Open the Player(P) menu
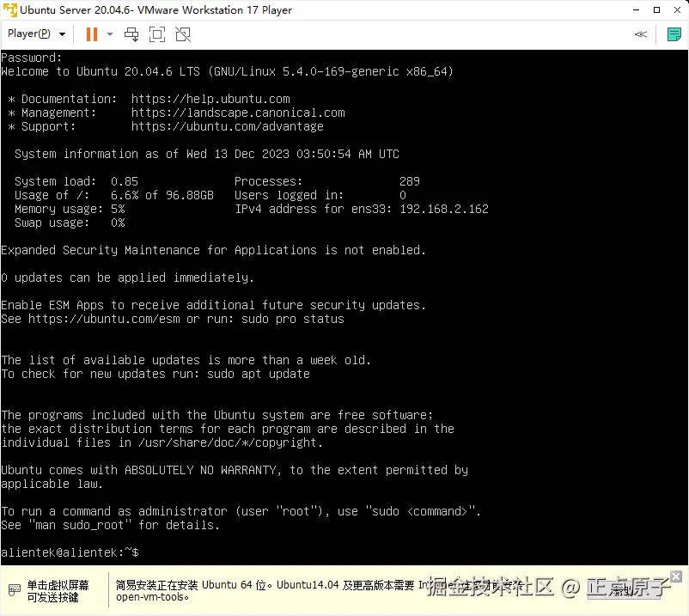 pos(36,34)
